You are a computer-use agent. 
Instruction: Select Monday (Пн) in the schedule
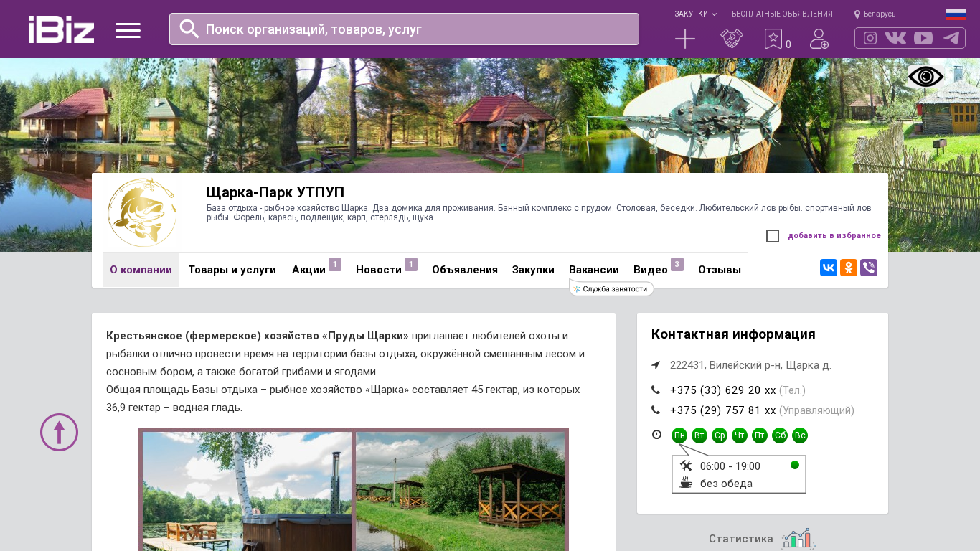[x=679, y=435]
